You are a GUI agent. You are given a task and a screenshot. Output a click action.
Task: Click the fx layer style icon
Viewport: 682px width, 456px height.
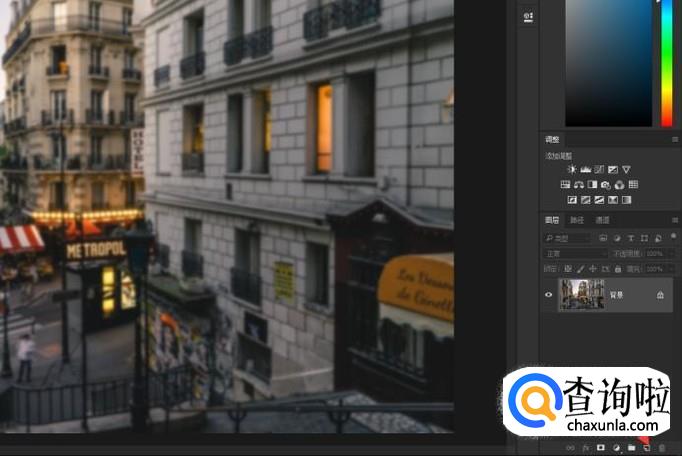586,448
